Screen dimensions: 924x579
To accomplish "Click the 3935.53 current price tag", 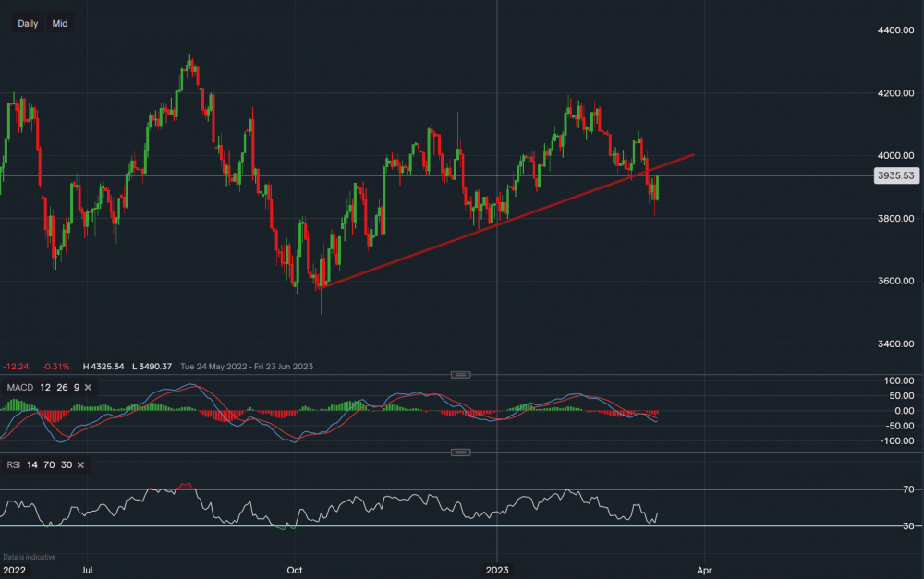I will [x=895, y=175].
